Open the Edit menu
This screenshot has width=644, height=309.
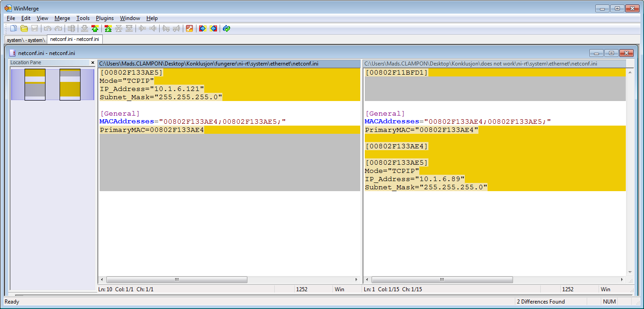[x=26, y=18]
